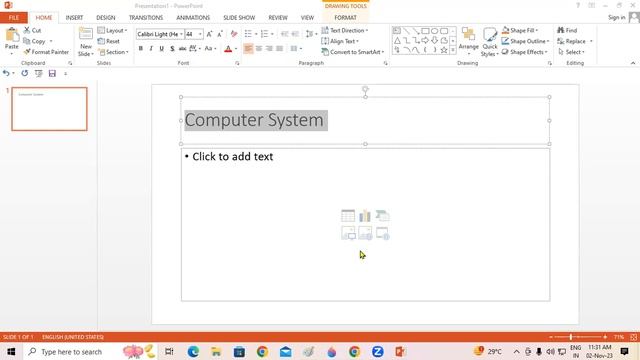Align text right
640x360 pixels.
click(x=269, y=49)
